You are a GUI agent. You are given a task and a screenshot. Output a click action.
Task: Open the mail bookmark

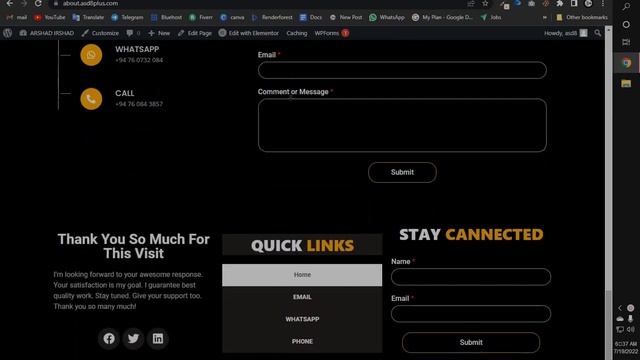pos(16,18)
